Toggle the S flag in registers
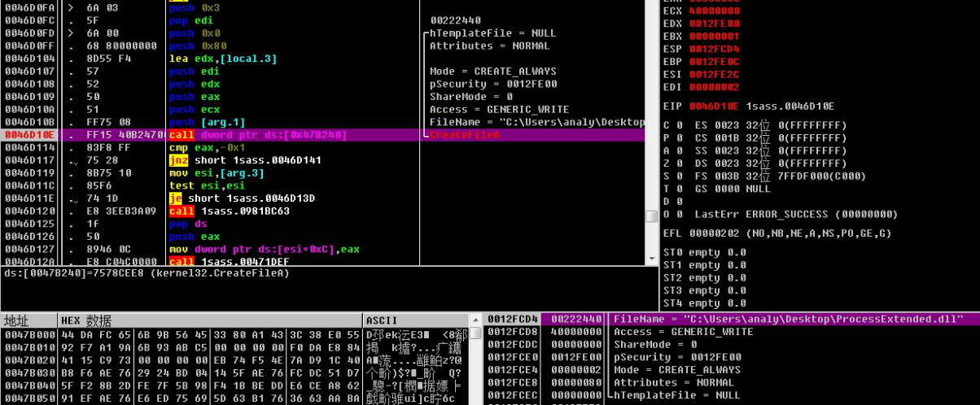Screen dimensions: 980x405 click(668, 176)
